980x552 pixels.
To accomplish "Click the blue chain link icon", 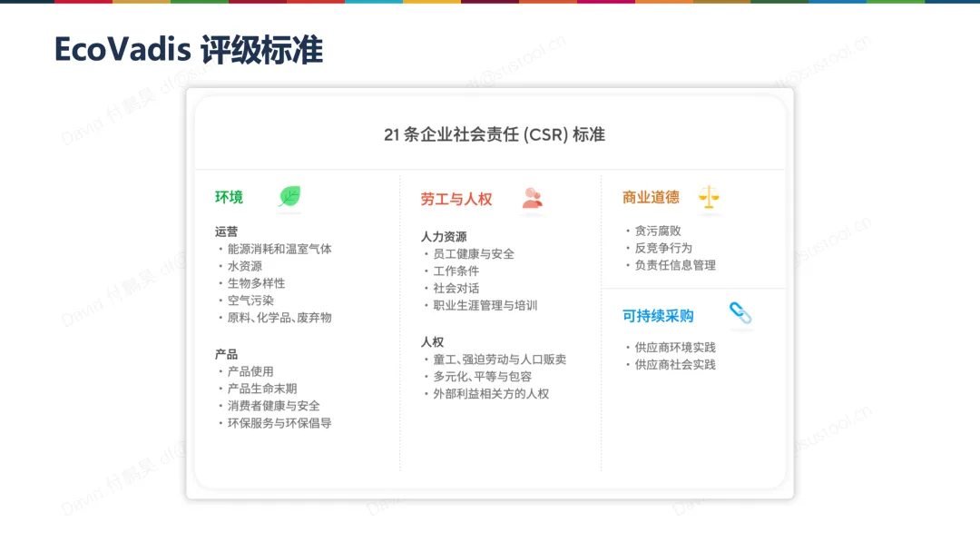I will click(740, 313).
